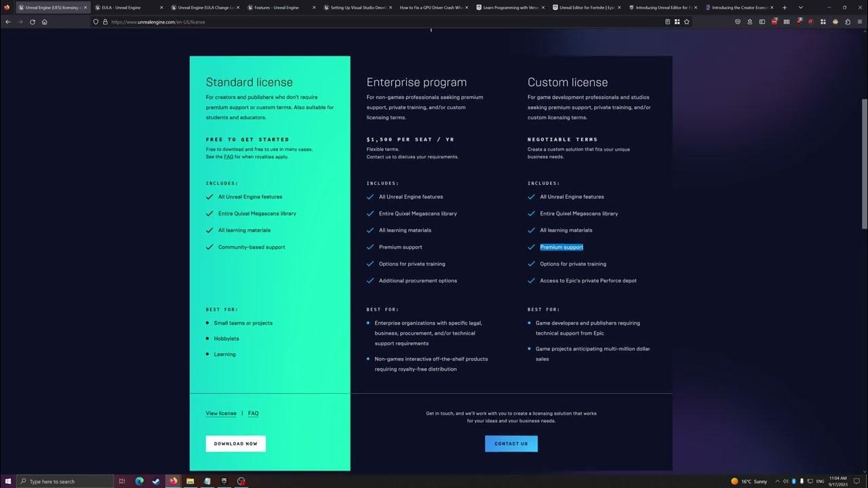Follow the FAQ link about royalties

click(229, 157)
